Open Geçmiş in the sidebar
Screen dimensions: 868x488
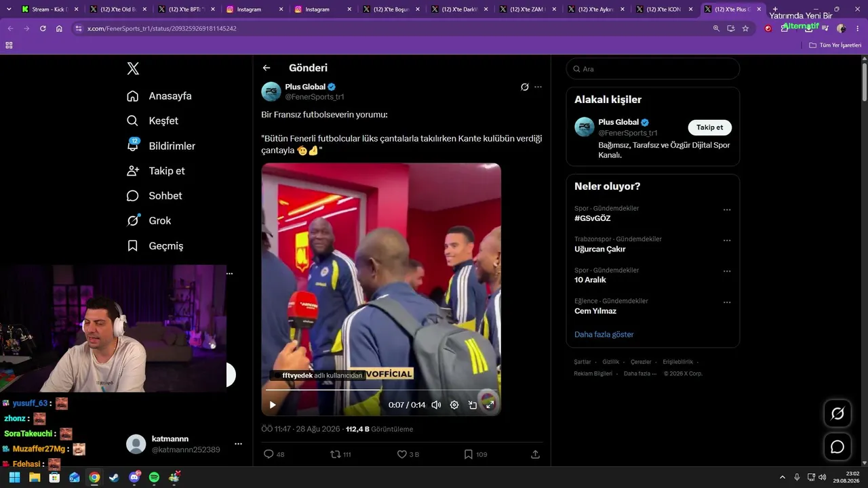click(155, 246)
